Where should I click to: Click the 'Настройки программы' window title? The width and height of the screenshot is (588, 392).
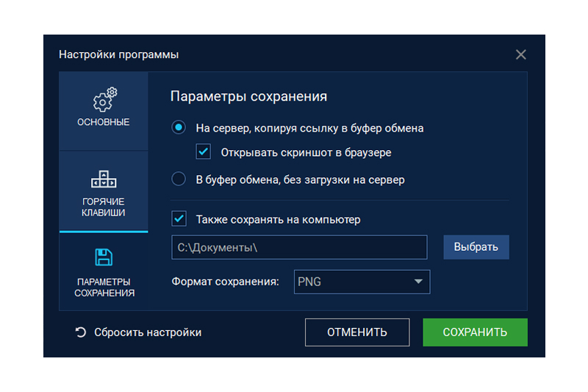pyautogui.click(x=118, y=54)
